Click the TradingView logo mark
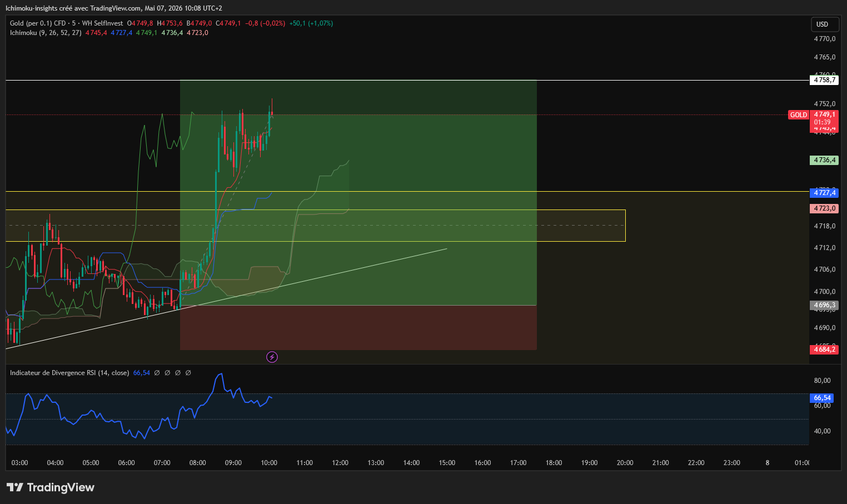This screenshot has height=504, width=847. click(x=15, y=487)
